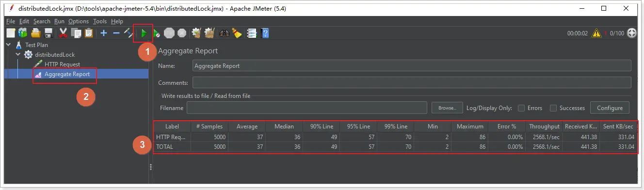Enable the Successes only checkbox
The width and height of the screenshot is (644, 190).
553,108
